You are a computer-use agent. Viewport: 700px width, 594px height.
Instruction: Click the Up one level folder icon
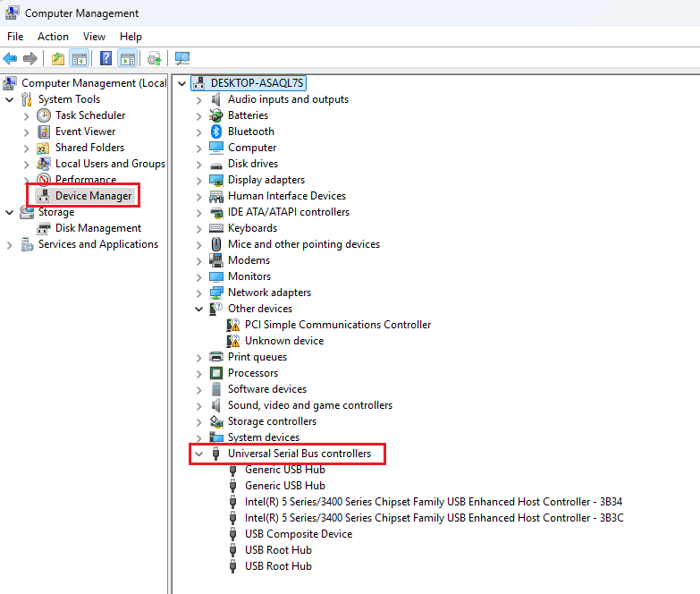point(58,58)
